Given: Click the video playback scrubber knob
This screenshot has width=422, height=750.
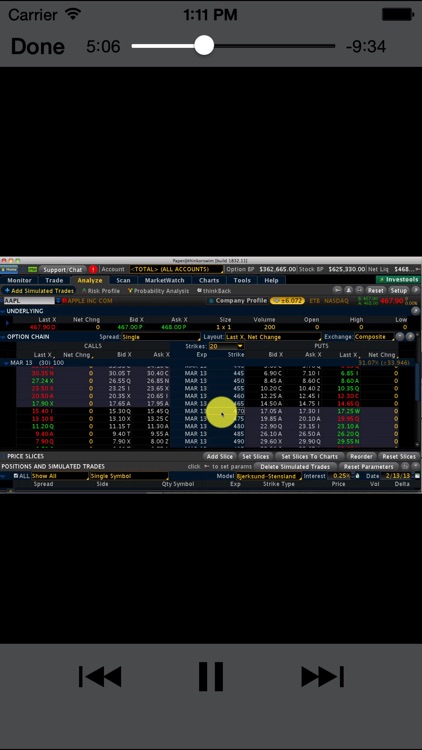Looking at the screenshot, I should point(204,45).
